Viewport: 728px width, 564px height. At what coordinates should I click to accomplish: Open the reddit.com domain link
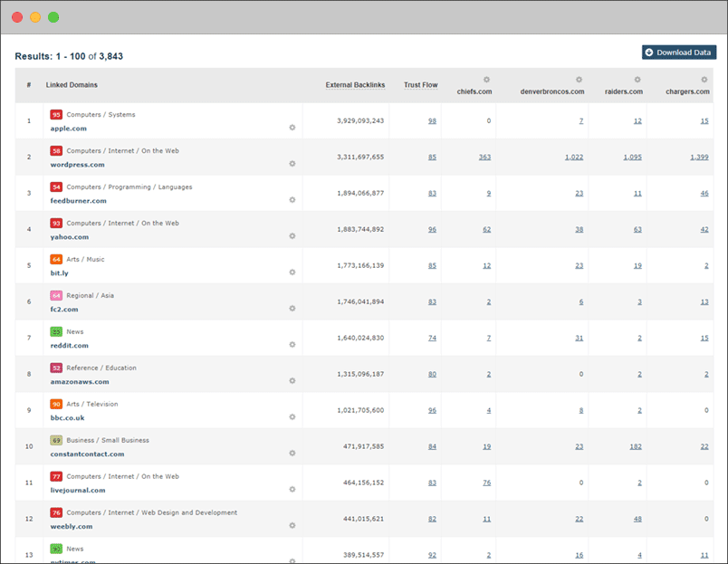click(x=69, y=346)
